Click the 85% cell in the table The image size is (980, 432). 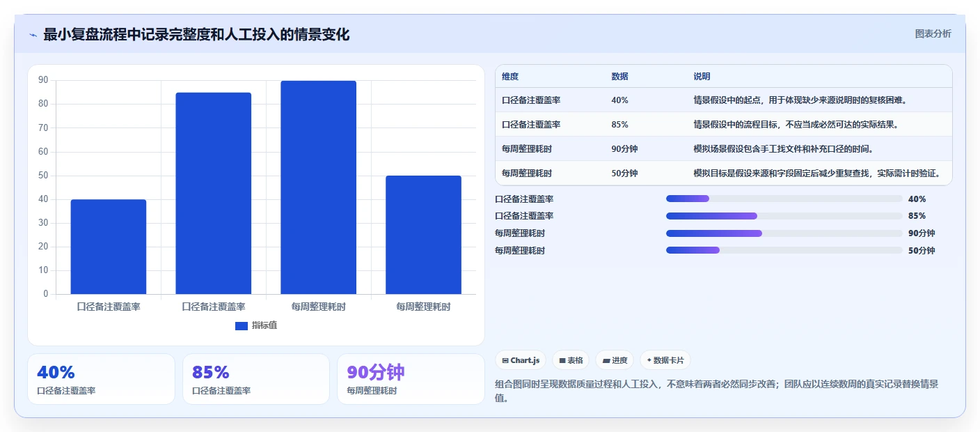[619, 125]
